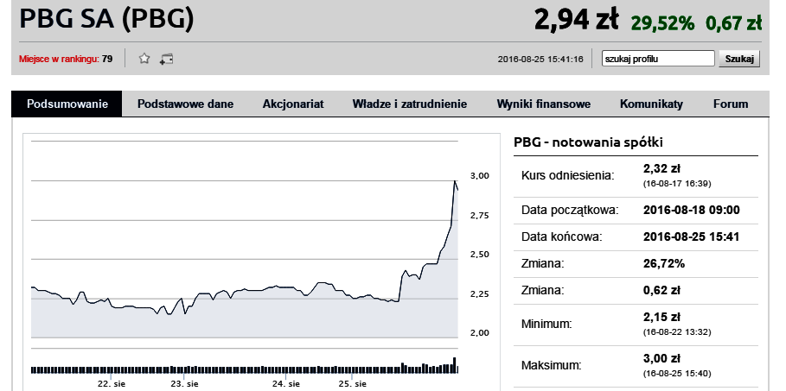The width and height of the screenshot is (786, 391).
Task: Select the Władze i zatrudnienie tab
Action: click(410, 104)
